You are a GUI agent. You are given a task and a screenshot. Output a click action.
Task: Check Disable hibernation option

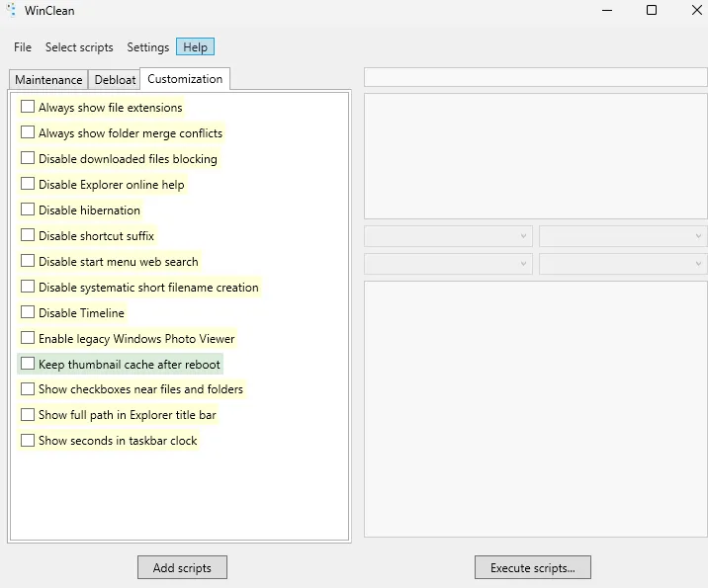28,210
